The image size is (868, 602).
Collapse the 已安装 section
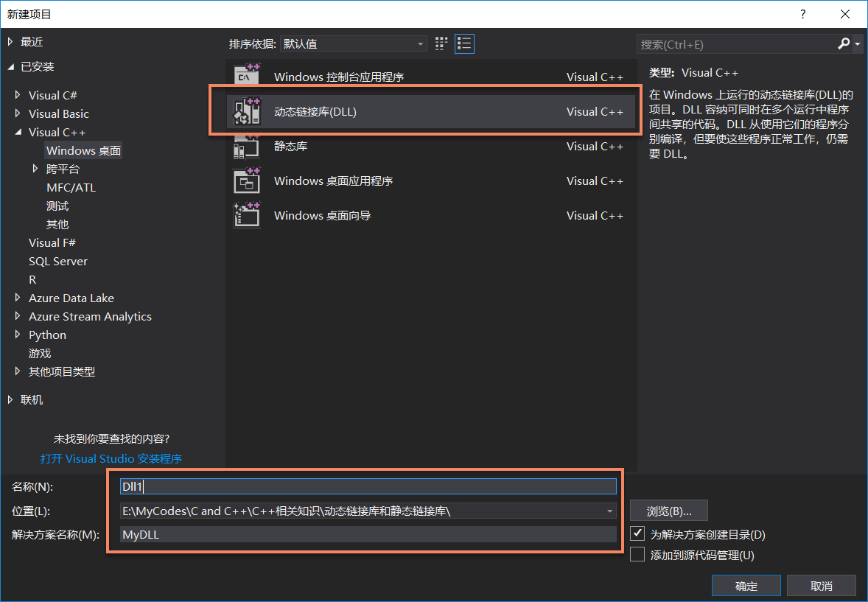pyautogui.click(x=10, y=67)
